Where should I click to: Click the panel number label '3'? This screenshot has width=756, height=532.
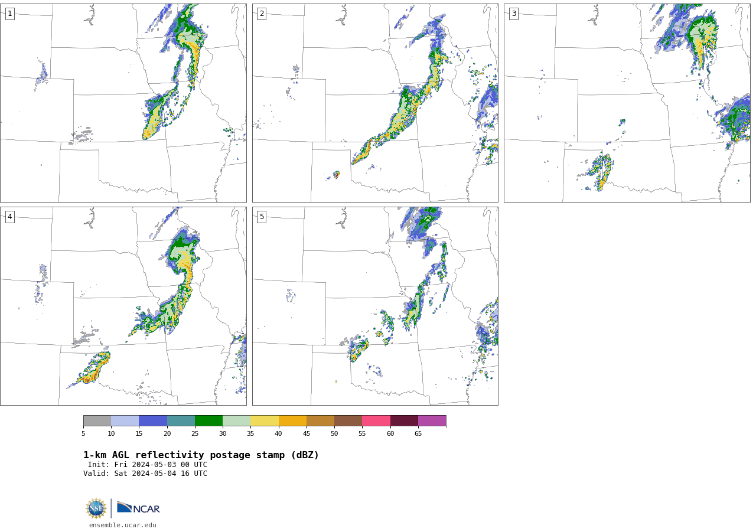point(513,14)
